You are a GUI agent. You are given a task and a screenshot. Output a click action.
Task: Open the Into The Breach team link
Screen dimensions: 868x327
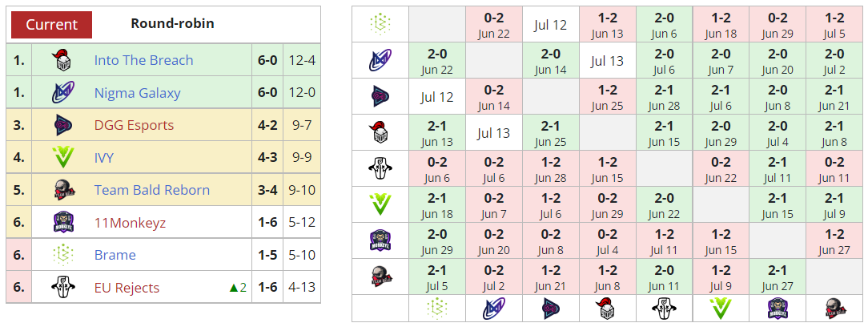point(143,60)
